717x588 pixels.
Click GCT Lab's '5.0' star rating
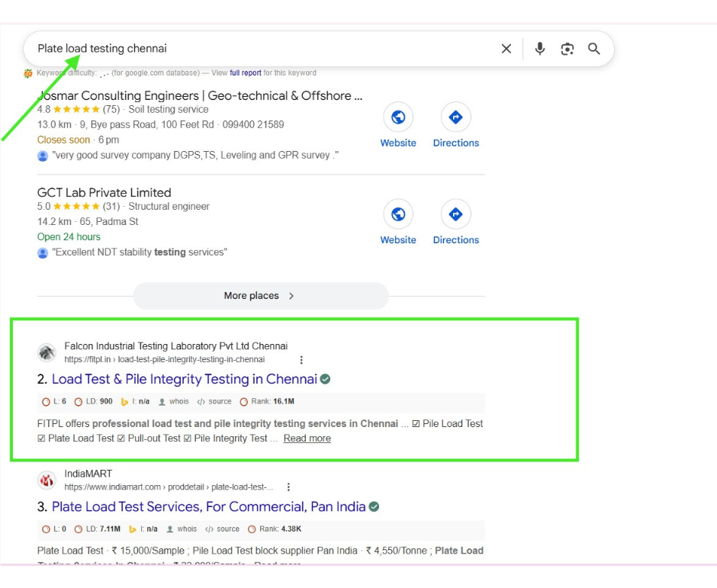(69, 206)
